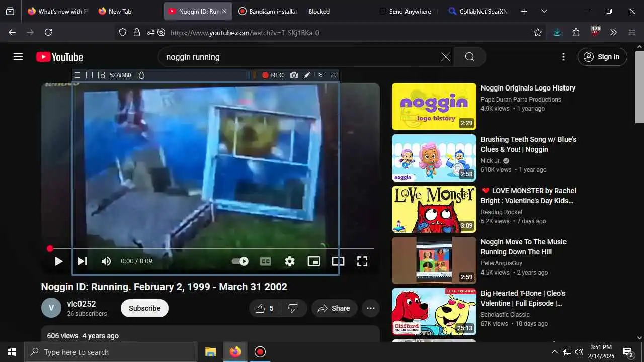Show more toolbar tools chevron
The width and height of the screenshot is (644, 362).
point(613,32)
